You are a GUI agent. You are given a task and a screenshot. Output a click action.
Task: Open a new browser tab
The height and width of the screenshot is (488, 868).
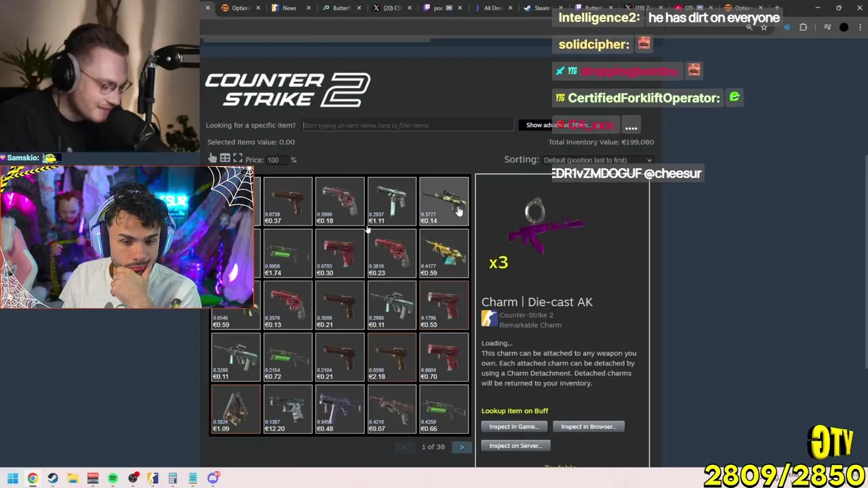coord(777,8)
